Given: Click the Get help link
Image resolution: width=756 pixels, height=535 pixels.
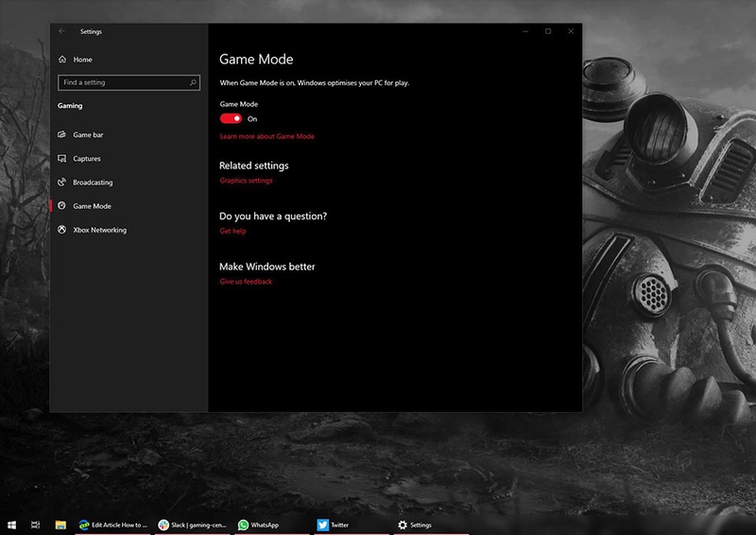Looking at the screenshot, I should [232, 231].
